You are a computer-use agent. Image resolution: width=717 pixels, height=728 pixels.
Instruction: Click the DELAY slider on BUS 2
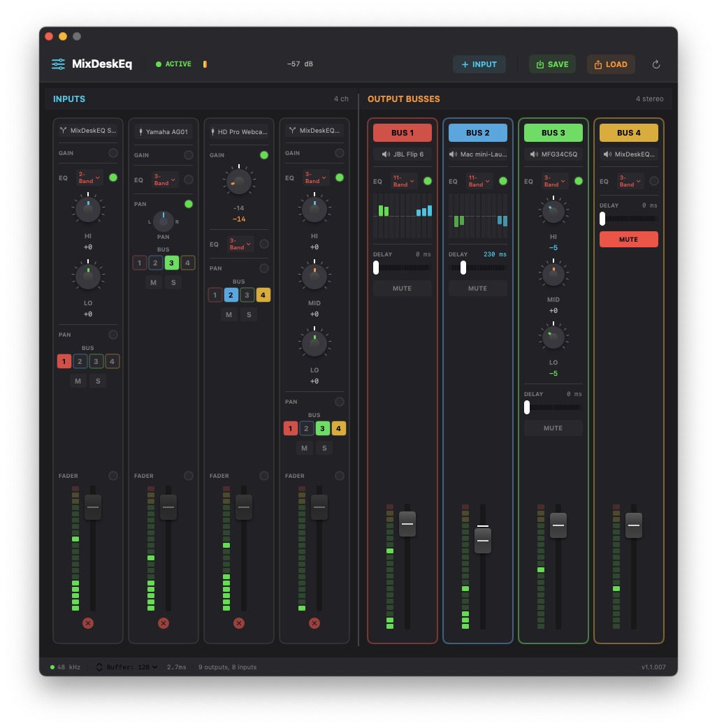463,267
